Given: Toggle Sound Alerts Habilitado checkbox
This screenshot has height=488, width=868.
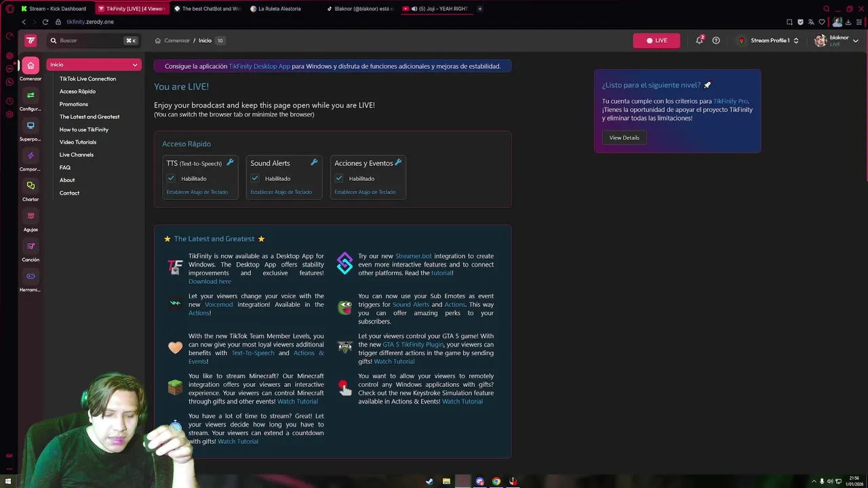Looking at the screenshot, I should click(x=255, y=178).
